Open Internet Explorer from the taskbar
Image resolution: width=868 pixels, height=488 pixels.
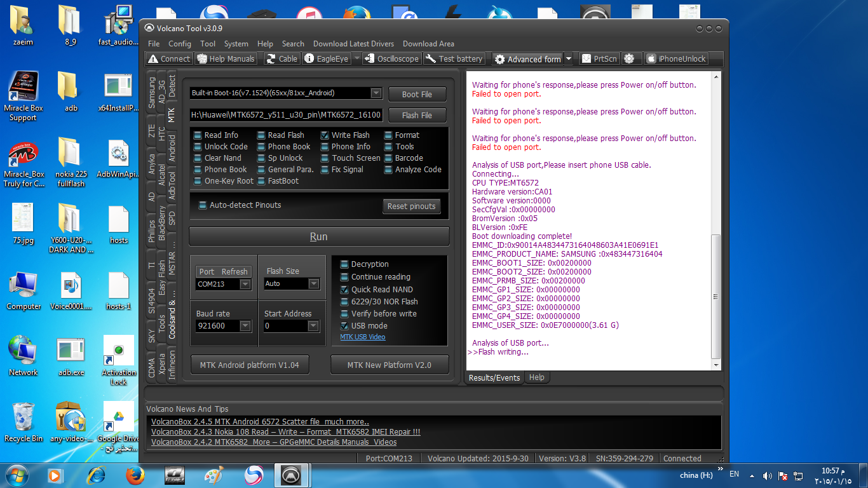[x=97, y=475]
